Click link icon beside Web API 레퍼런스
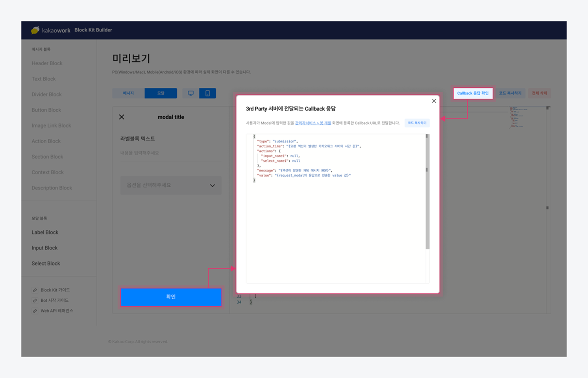 pos(35,311)
